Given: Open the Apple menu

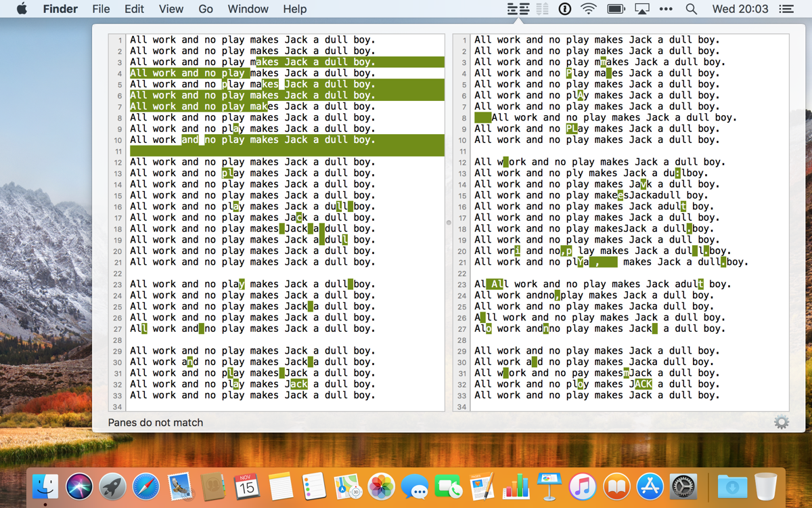Looking at the screenshot, I should coord(22,9).
